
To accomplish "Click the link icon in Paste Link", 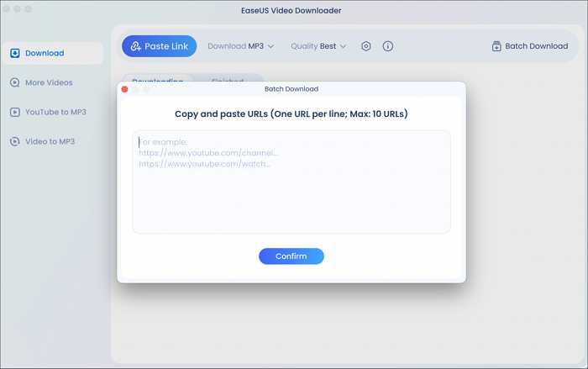I will coord(135,46).
